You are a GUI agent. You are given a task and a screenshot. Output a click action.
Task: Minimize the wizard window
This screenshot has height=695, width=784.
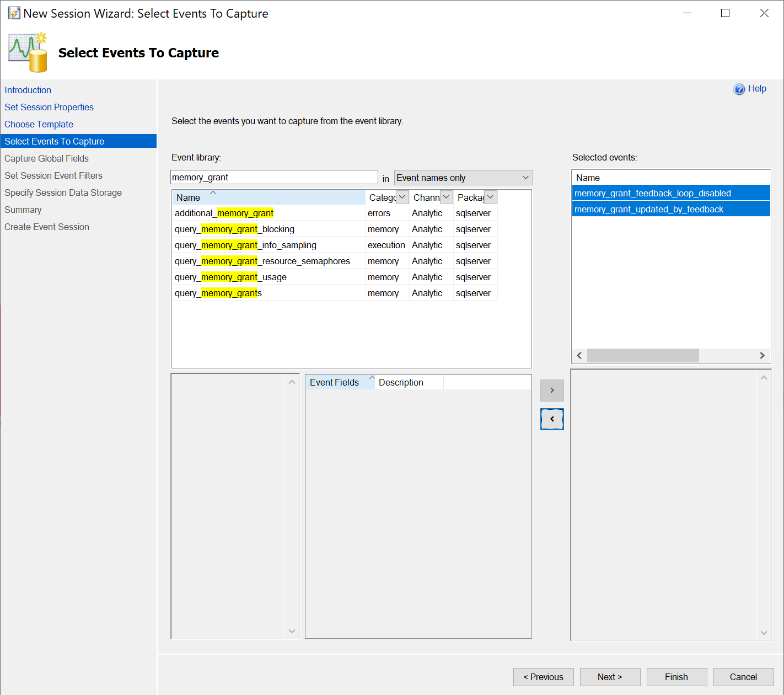tap(687, 13)
